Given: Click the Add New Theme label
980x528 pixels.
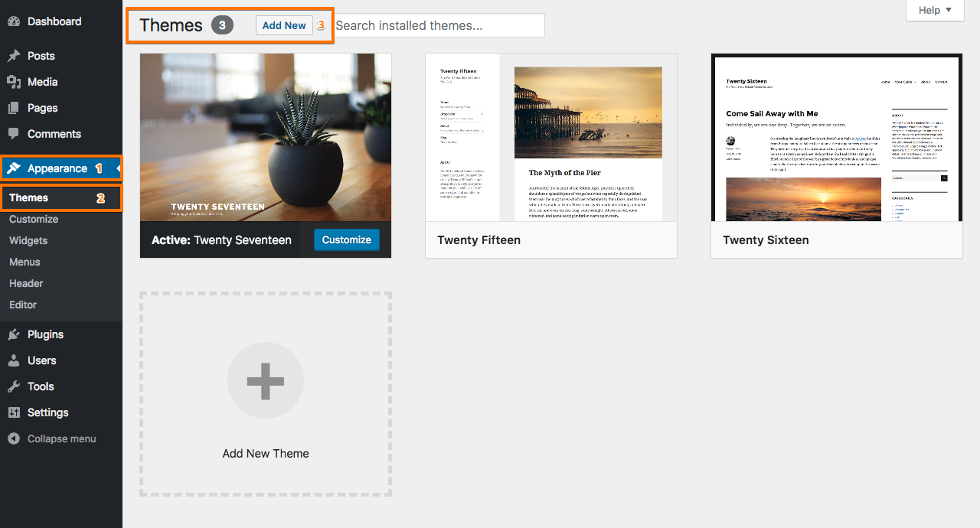Looking at the screenshot, I should pos(266,453).
